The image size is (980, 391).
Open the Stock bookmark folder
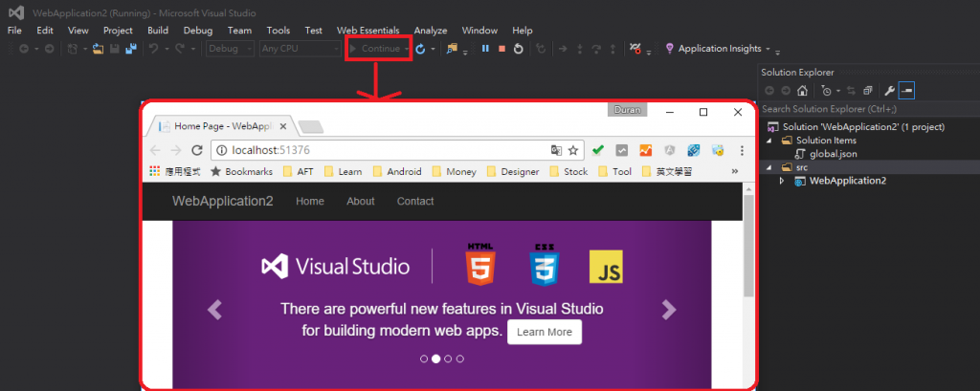click(568, 171)
